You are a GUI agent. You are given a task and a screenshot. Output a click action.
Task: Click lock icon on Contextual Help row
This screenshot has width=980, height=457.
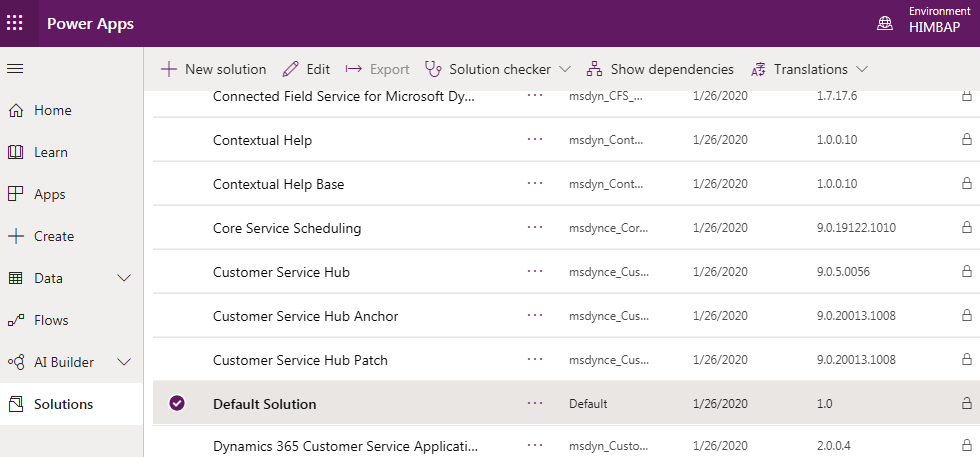click(966, 139)
